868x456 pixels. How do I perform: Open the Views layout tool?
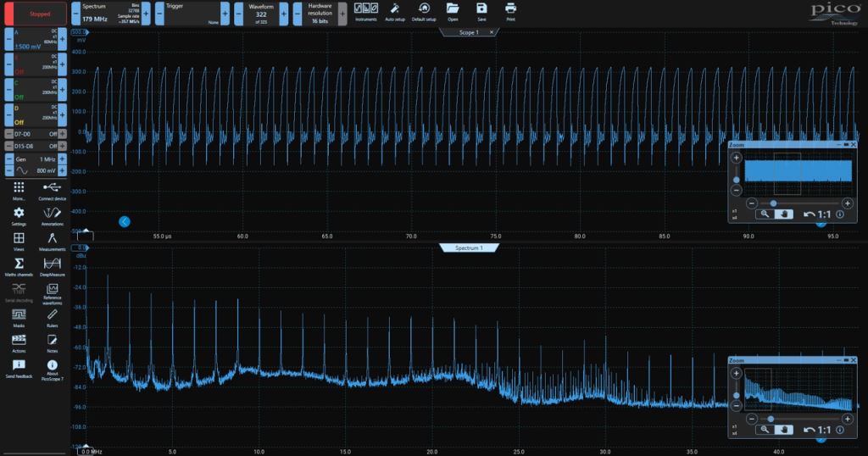pos(19,242)
